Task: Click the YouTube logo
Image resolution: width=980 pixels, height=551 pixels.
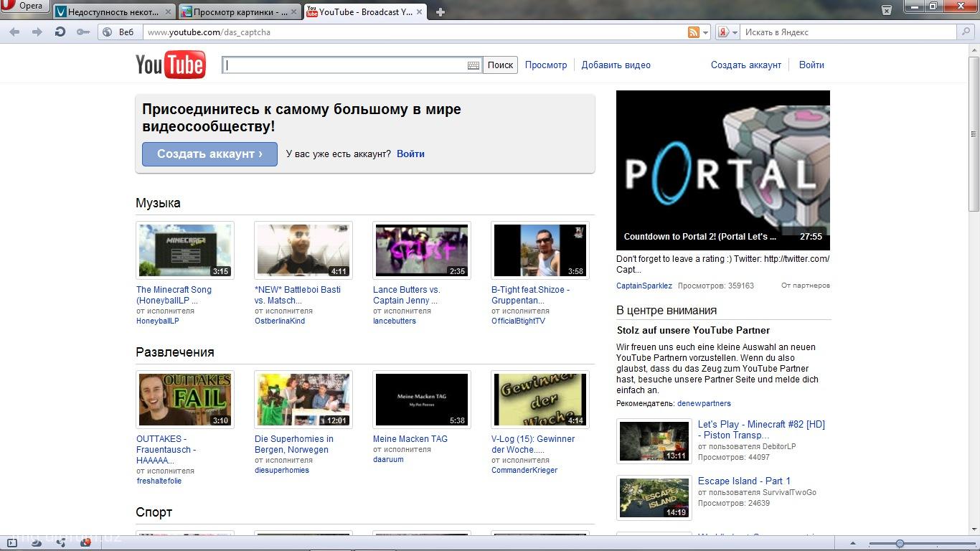Action: pos(171,65)
